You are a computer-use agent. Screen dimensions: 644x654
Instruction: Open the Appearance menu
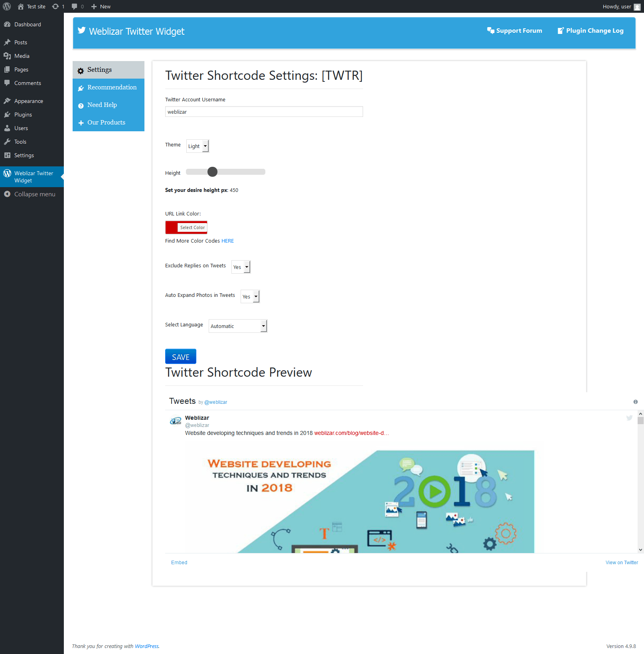tap(32, 101)
